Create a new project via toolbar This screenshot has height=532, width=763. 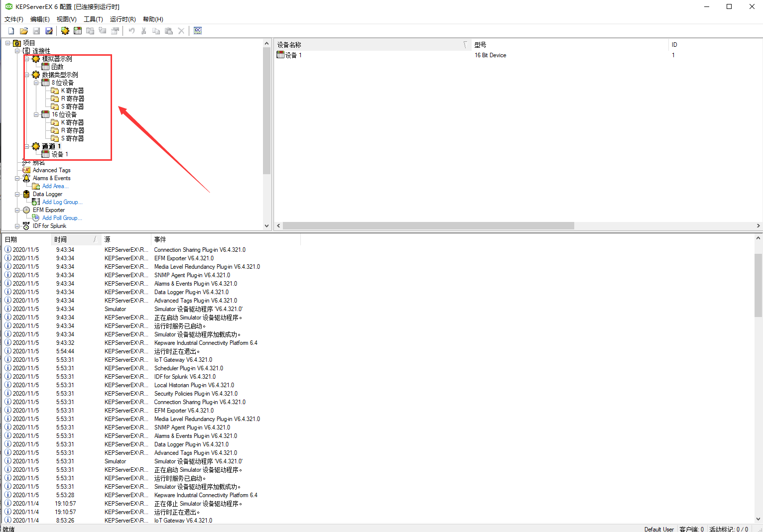tap(11, 31)
